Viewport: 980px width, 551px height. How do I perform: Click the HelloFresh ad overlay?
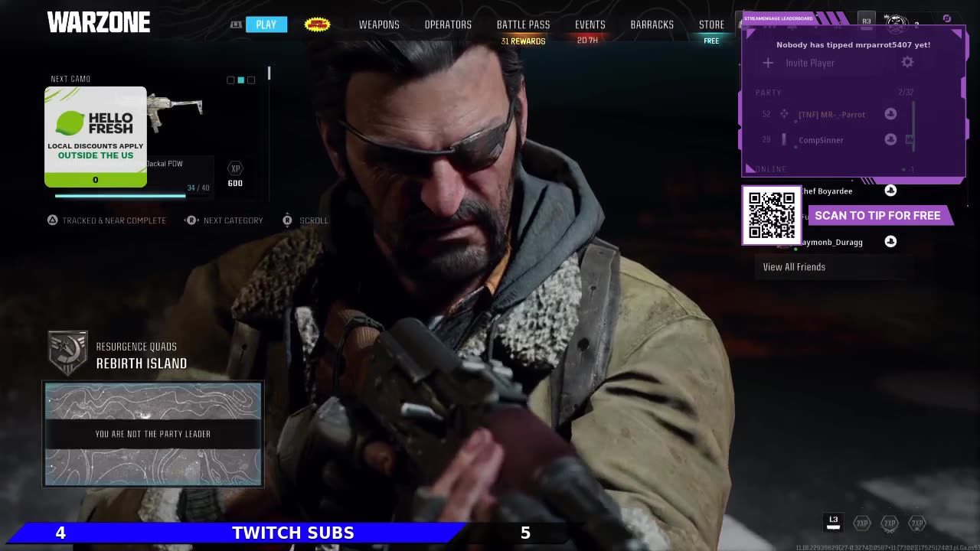tap(96, 137)
